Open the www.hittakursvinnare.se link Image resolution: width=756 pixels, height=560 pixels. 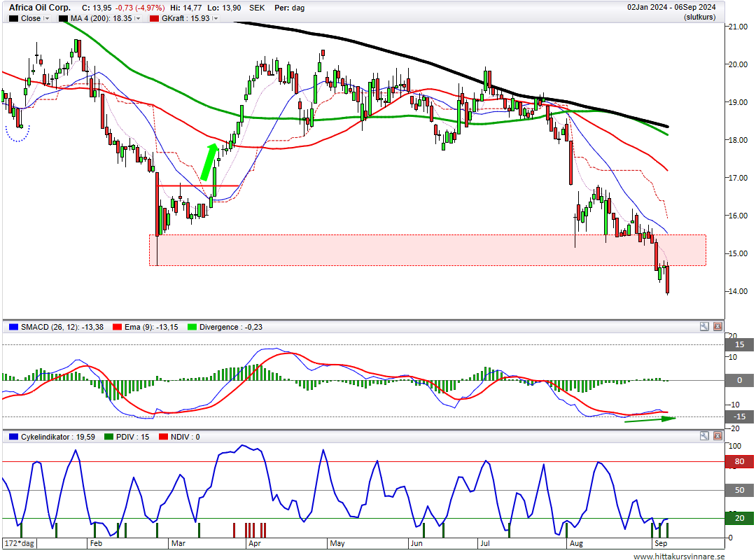click(x=679, y=556)
